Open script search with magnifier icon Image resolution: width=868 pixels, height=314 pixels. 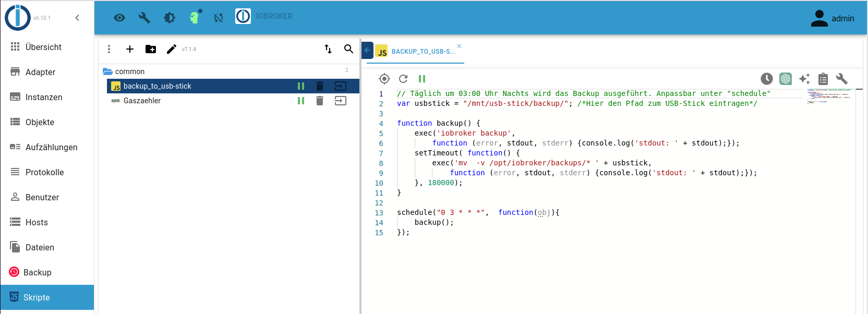349,49
